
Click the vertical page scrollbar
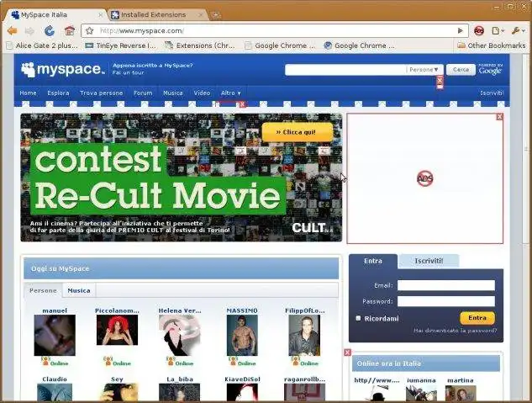tap(525, 150)
